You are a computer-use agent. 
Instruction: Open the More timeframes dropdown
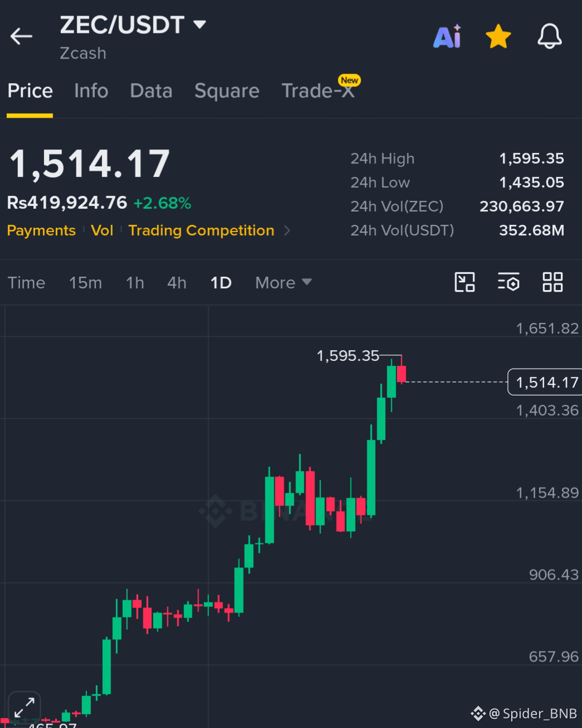pos(283,283)
